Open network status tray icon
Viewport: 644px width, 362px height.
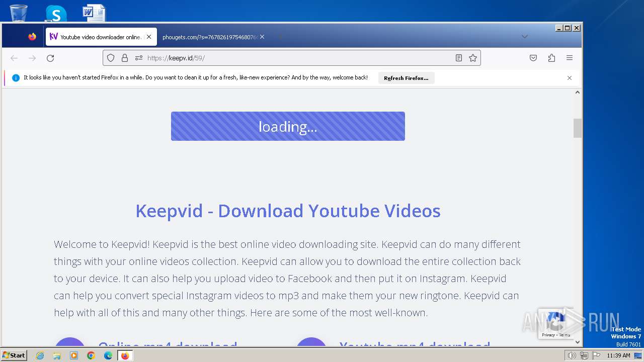click(x=584, y=355)
